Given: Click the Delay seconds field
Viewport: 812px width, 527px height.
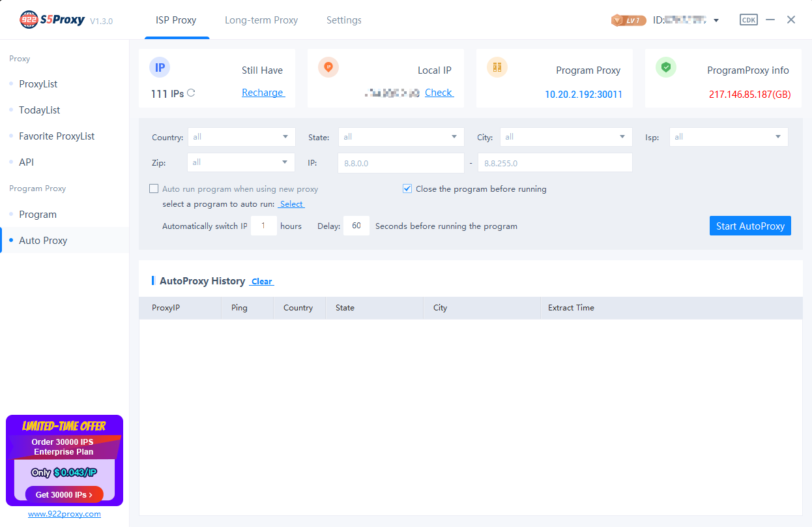Looking at the screenshot, I should (356, 226).
